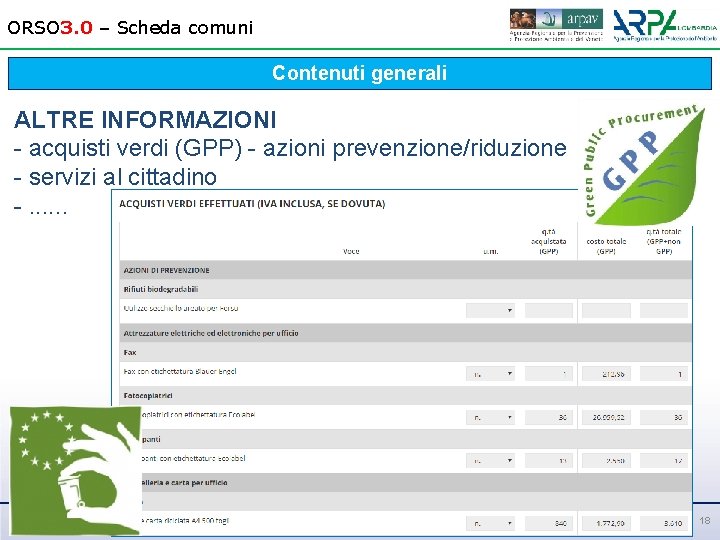Click total cost field in Stampanti row

[x=606, y=460]
